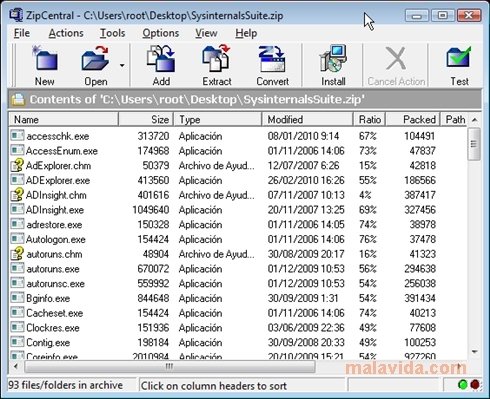The image size is (490, 399).
Task: Click the Clockres.exe file icon
Action: tap(17, 327)
